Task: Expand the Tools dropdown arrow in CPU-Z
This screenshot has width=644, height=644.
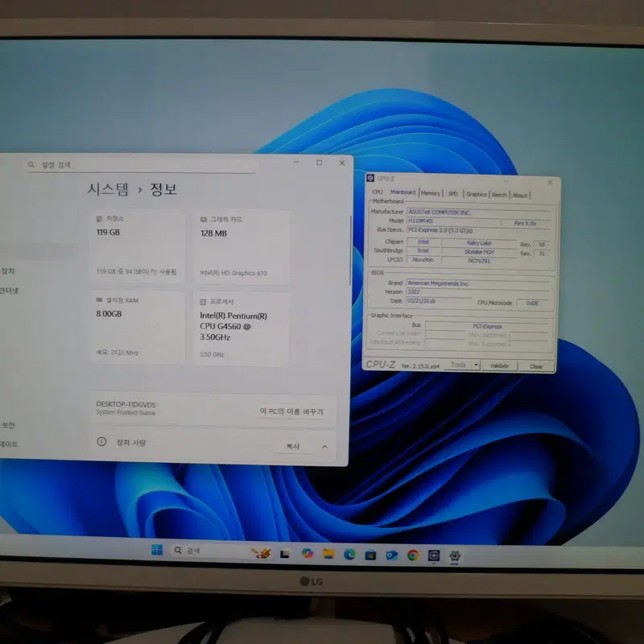Action: 476,365
